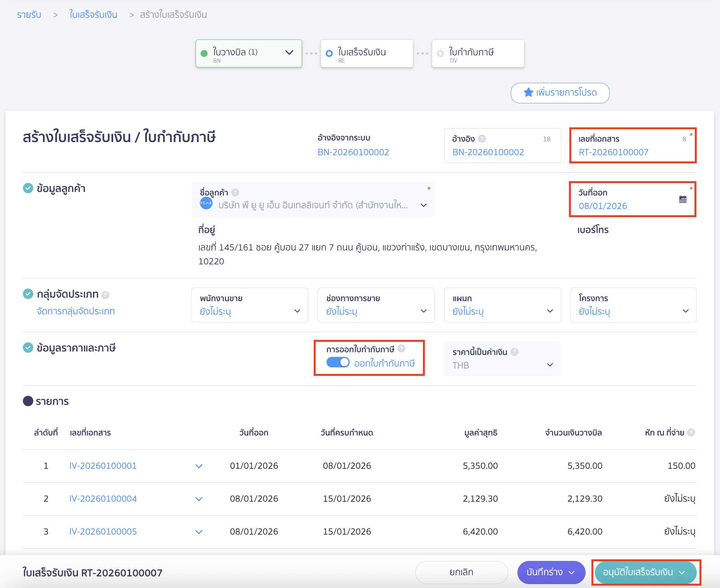Open the calendar icon for วันที่ออก
The width and height of the screenshot is (720, 588).
pos(683,199)
